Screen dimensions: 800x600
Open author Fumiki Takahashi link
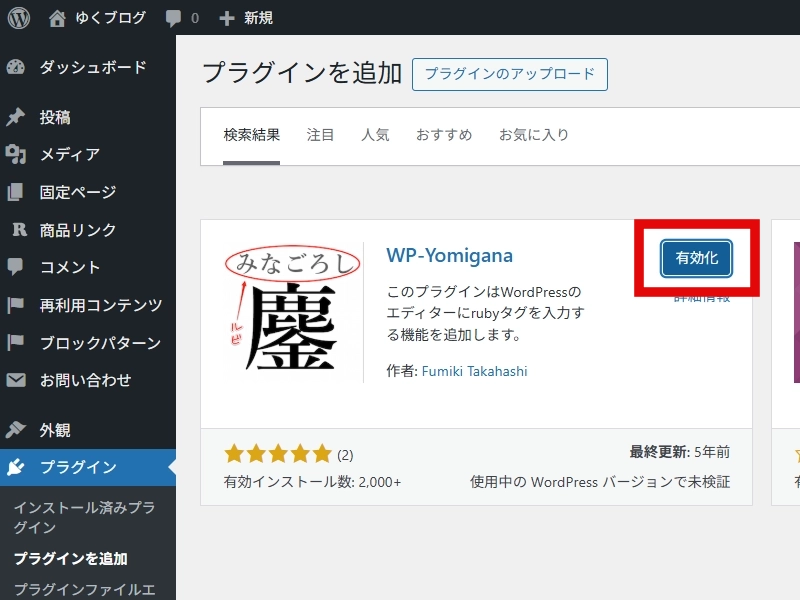(474, 371)
